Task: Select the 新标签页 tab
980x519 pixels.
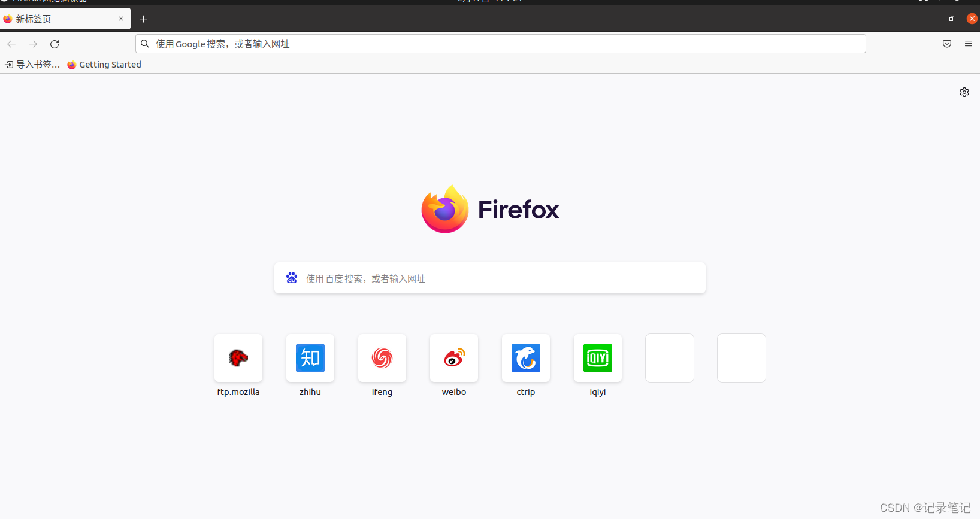Action: click(65, 19)
